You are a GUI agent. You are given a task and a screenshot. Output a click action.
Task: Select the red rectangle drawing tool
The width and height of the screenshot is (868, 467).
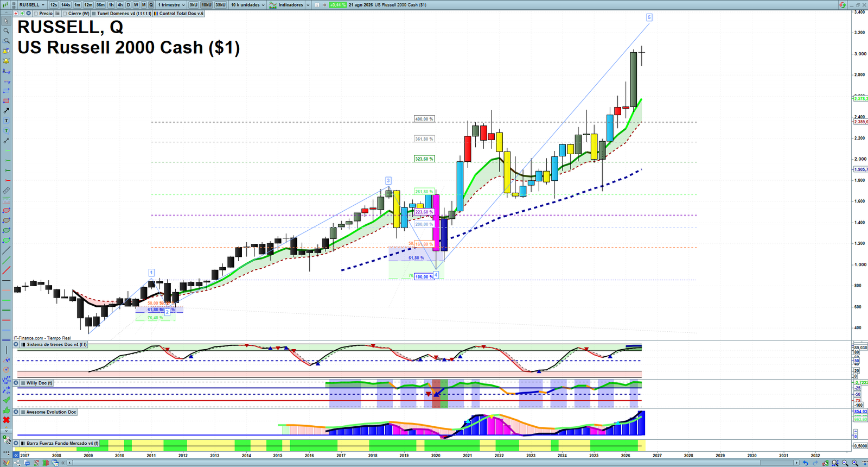coord(7,100)
